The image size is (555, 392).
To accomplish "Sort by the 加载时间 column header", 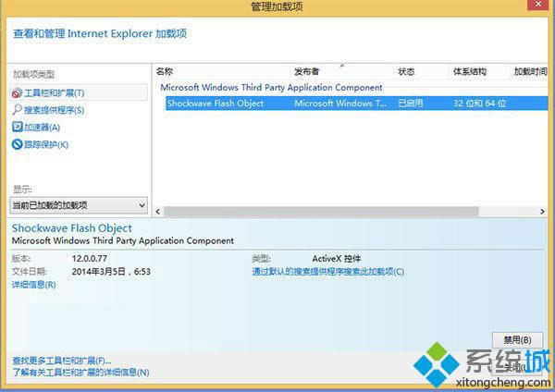I will pyautogui.click(x=531, y=72).
